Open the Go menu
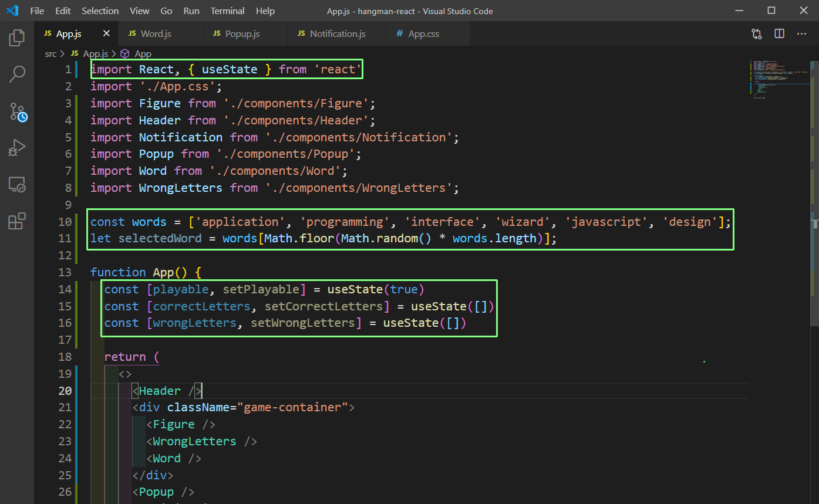 click(166, 11)
